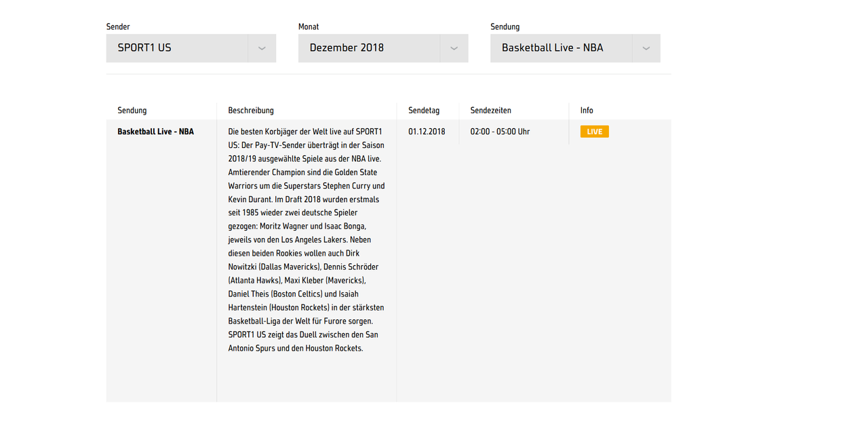This screenshot has height=428, width=868.
Task: Click the chevron arrow of the Sender dropdown
Action: (262, 48)
